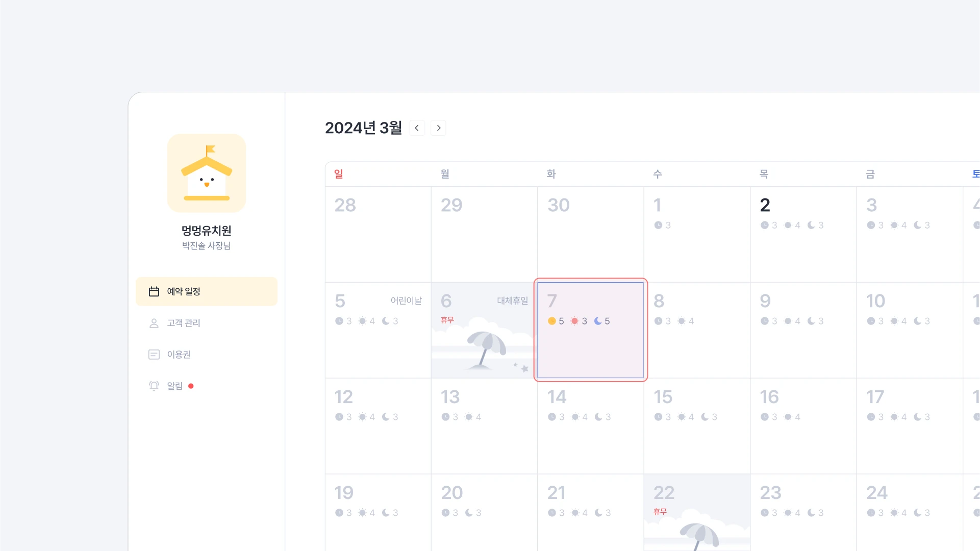Click the 멍멍유치원 business name
The width and height of the screenshot is (980, 551).
click(x=207, y=231)
